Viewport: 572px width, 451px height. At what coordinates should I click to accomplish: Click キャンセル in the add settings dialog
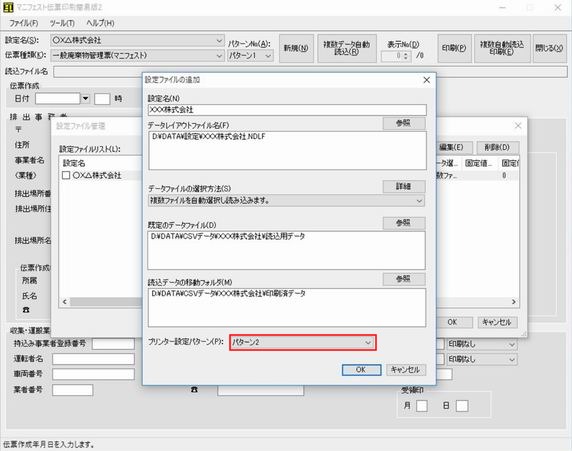[406, 370]
